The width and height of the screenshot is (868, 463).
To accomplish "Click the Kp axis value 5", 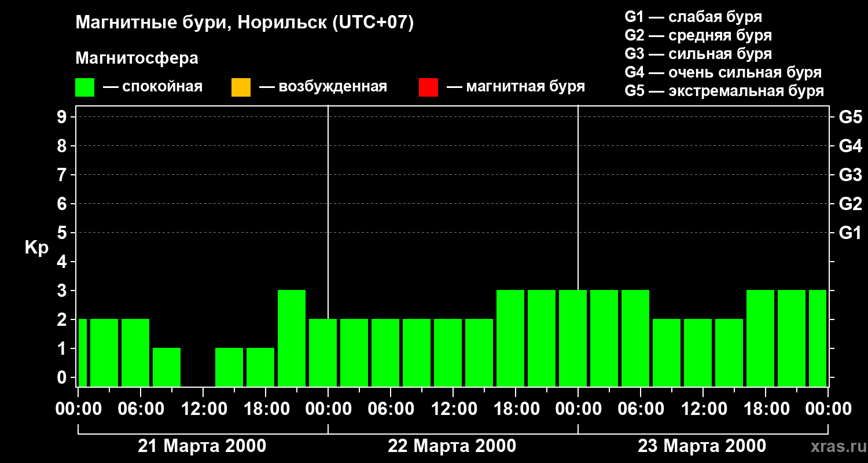I will tap(63, 233).
